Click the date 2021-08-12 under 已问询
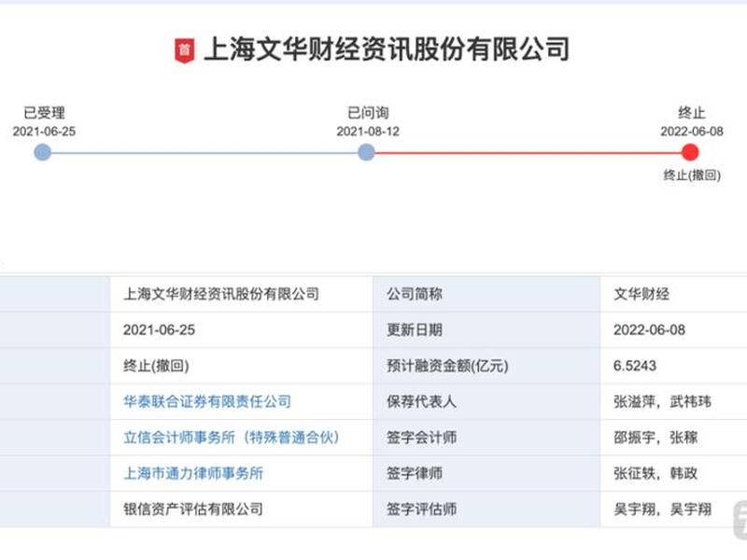The height and width of the screenshot is (560, 747). tap(368, 132)
